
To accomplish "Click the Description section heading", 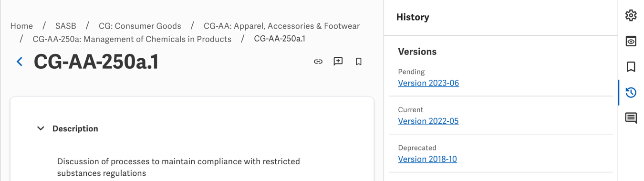I will tap(75, 128).
